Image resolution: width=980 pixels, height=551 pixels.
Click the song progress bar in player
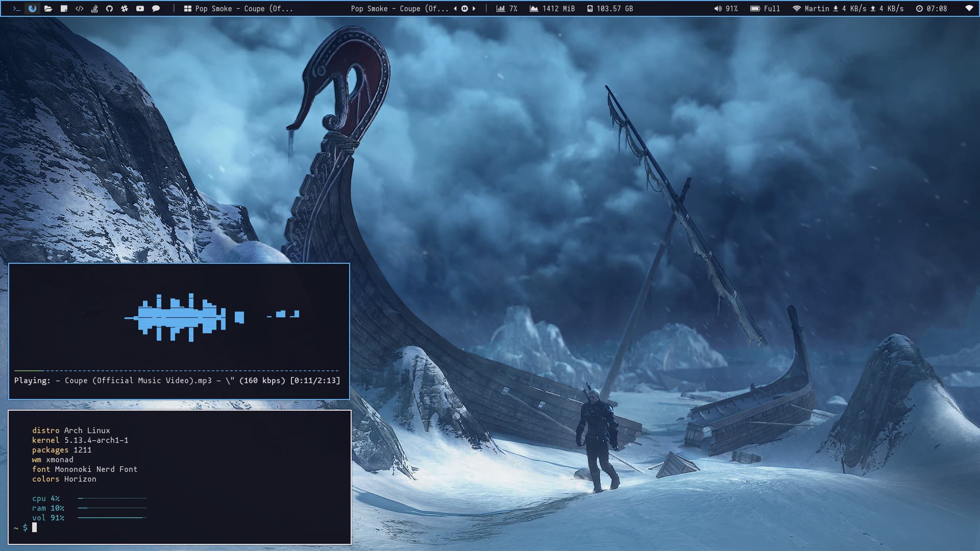click(x=177, y=370)
